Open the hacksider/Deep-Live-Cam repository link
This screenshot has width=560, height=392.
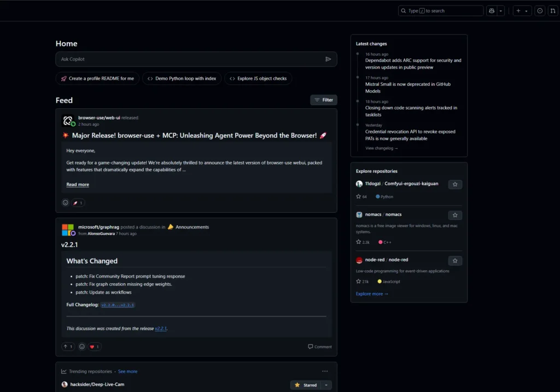[x=97, y=384]
